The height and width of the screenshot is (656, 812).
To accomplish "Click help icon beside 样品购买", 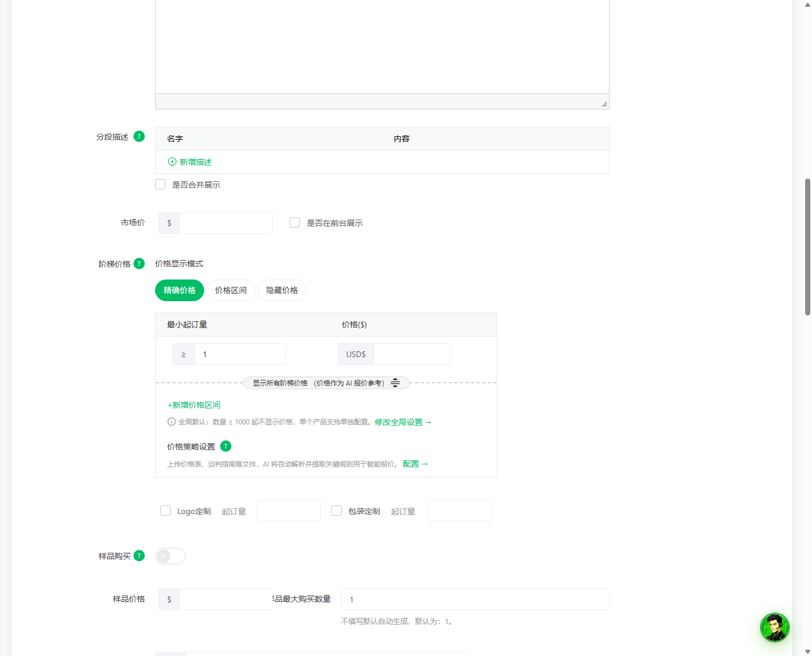I will (139, 556).
